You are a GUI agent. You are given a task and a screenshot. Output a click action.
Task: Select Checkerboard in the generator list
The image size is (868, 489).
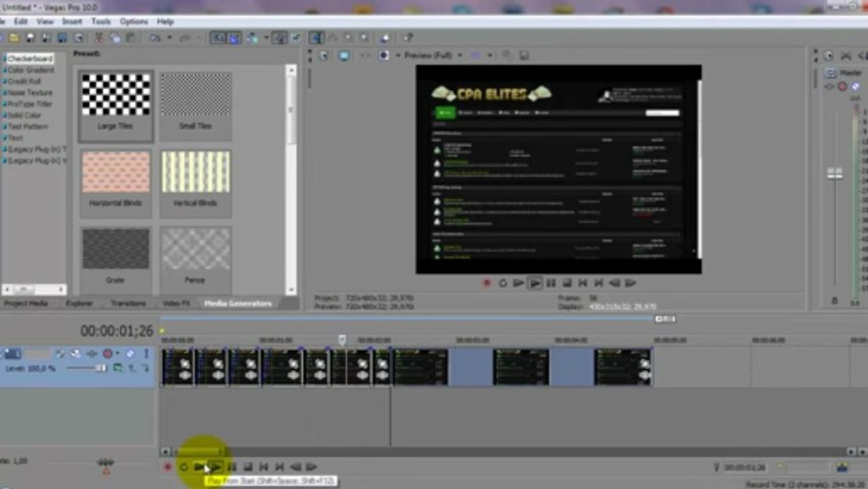(30, 59)
